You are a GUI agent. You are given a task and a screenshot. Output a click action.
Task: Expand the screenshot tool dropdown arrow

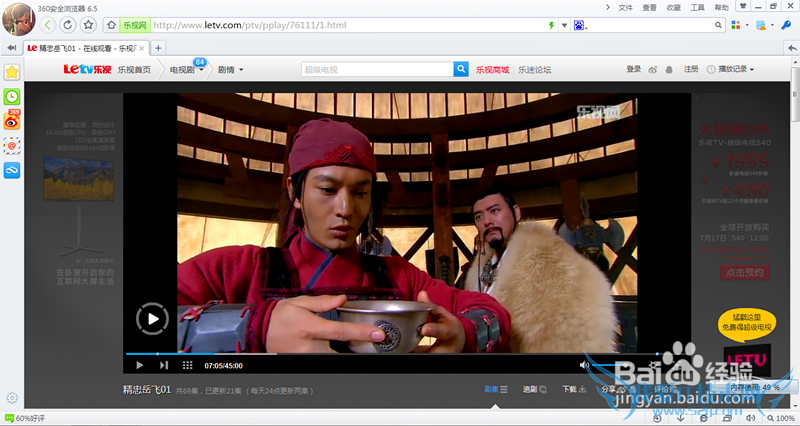(x=772, y=24)
